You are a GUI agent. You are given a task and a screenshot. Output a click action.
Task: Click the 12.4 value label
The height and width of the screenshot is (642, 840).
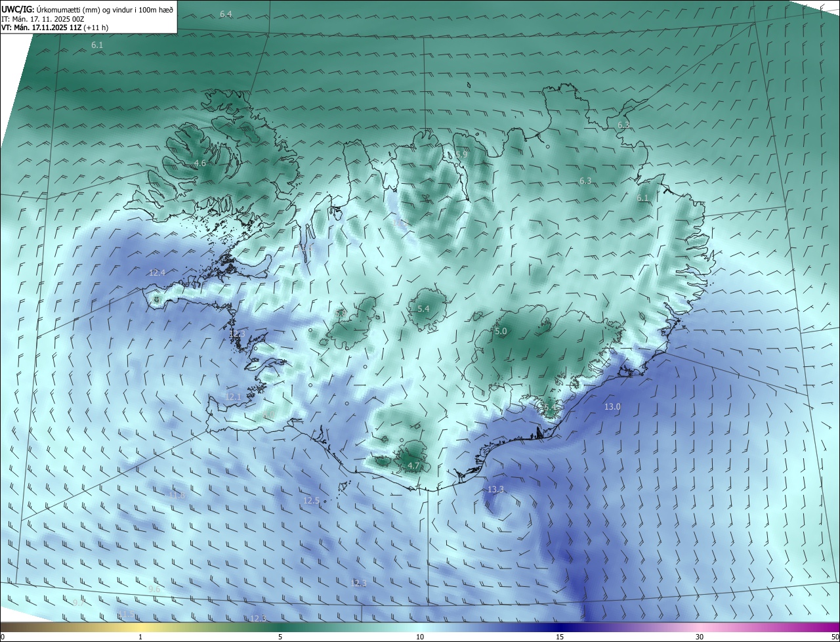coord(157,272)
